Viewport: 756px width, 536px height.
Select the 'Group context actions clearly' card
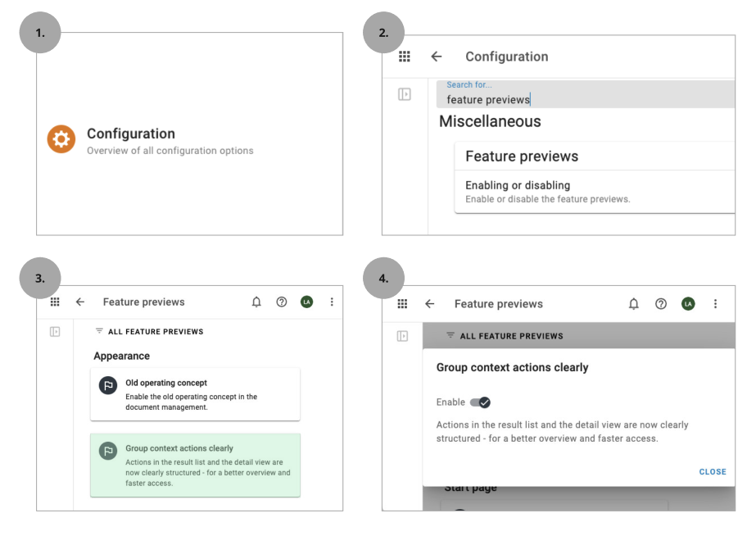195,465
